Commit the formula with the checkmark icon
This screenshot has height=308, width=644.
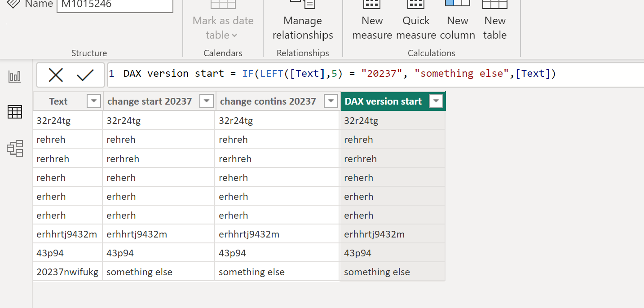[85, 75]
